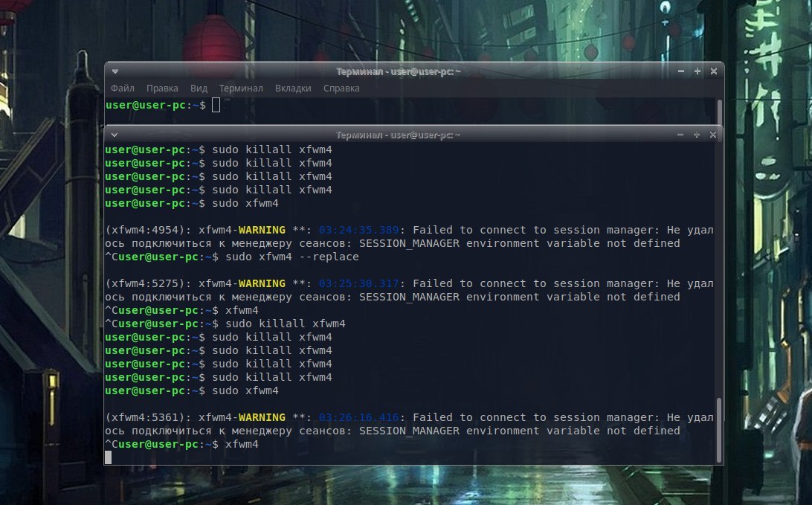Screen dimensions: 812x505
Task: Open the Вкладки menu
Action: pyautogui.click(x=293, y=88)
